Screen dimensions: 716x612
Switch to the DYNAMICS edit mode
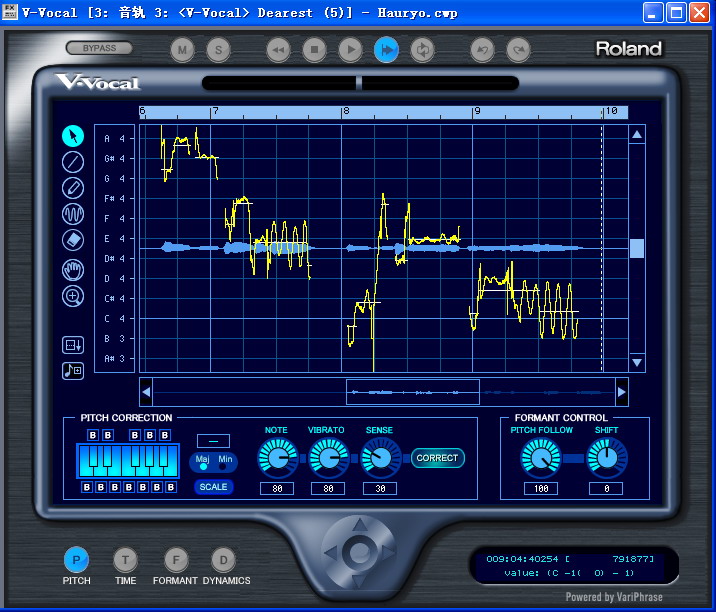(x=223, y=560)
